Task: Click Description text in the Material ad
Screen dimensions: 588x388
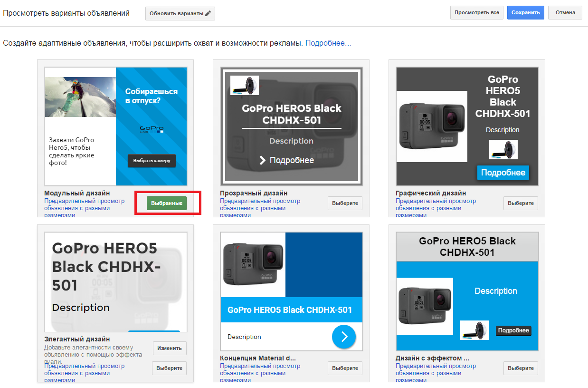Action: [244, 337]
